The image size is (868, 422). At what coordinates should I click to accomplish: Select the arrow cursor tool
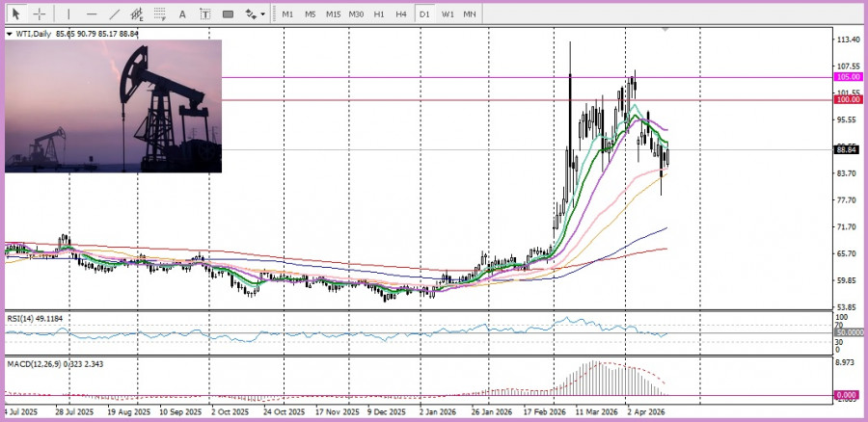(15, 14)
